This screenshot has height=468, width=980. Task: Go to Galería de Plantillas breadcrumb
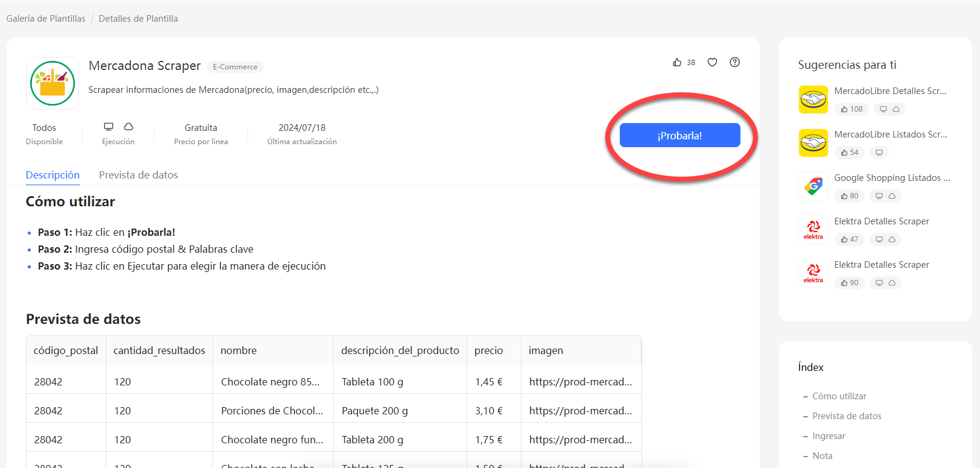[x=46, y=19]
